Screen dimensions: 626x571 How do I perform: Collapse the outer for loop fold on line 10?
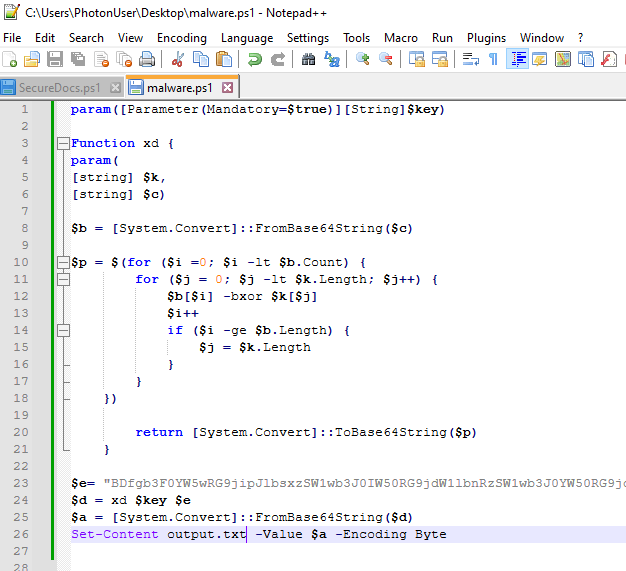pyautogui.click(x=64, y=262)
